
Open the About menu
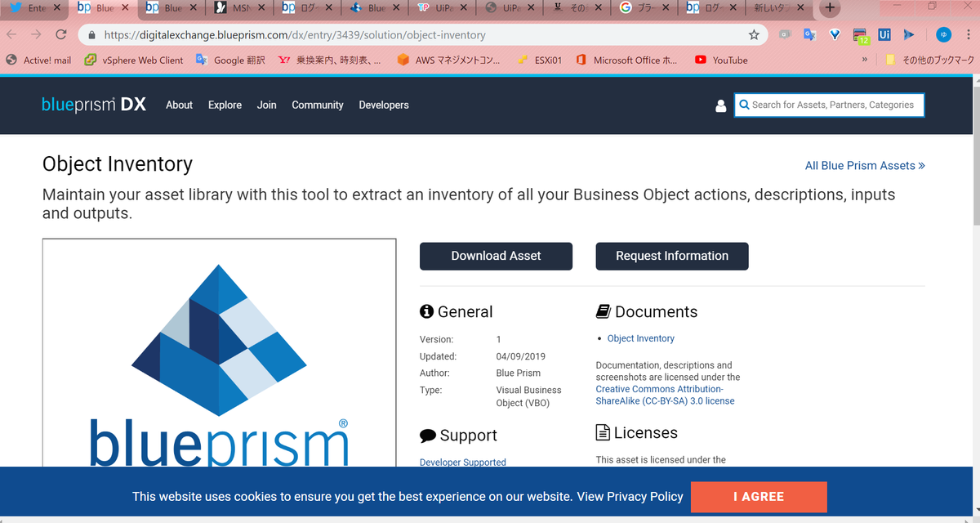(179, 105)
